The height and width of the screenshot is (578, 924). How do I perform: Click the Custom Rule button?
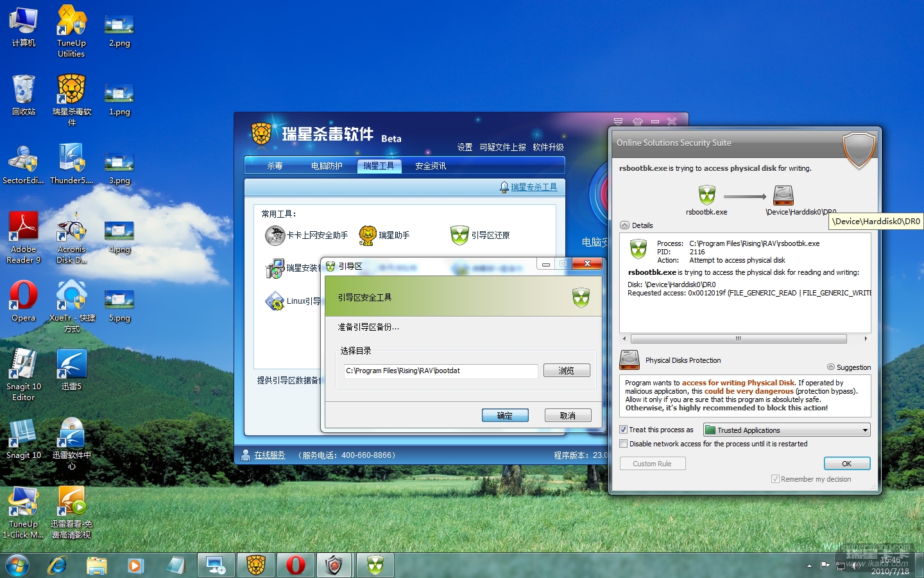(x=653, y=464)
